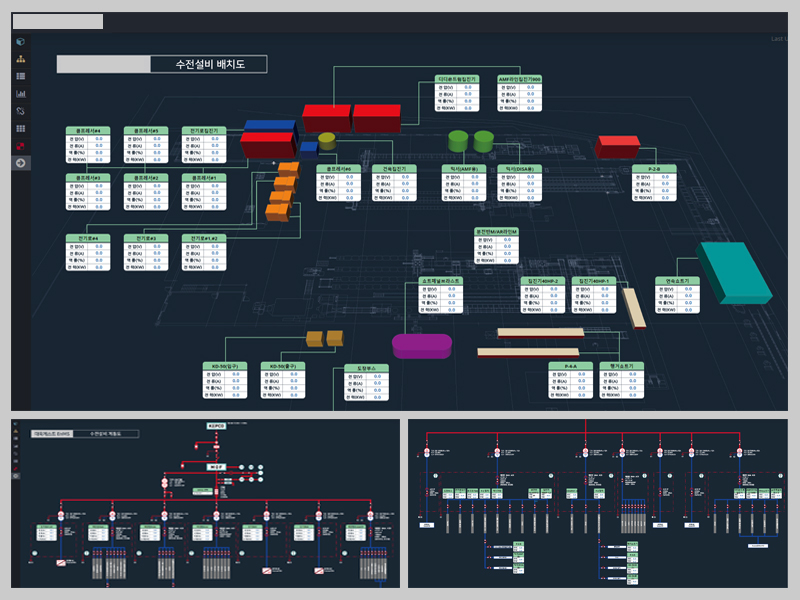Switch to the 대림게스트 EHMS tab

(52, 432)
